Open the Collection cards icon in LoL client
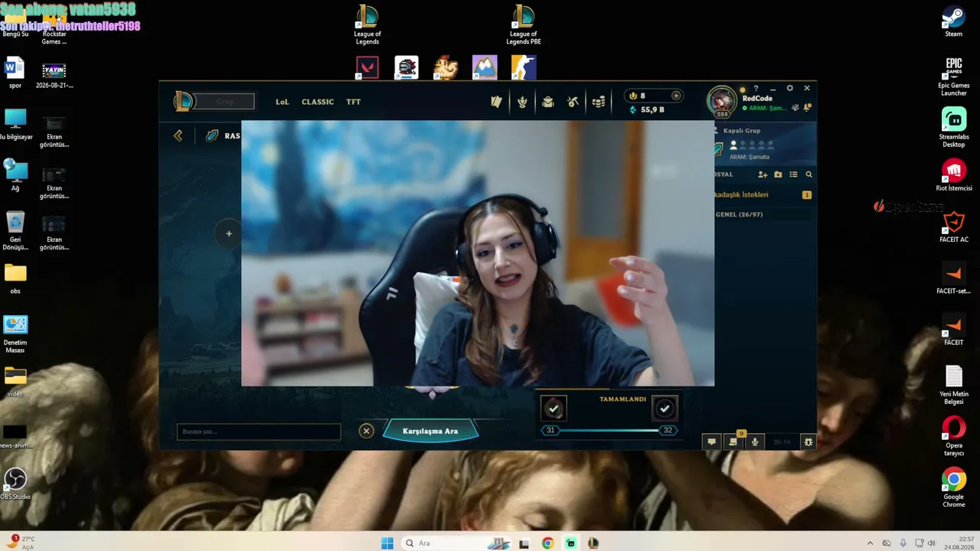 (496, 102)
